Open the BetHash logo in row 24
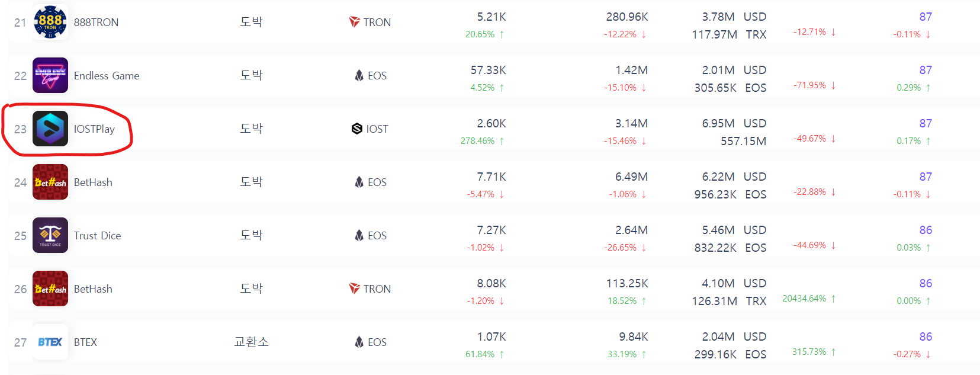The image size is (980, 375). point(50,182)
